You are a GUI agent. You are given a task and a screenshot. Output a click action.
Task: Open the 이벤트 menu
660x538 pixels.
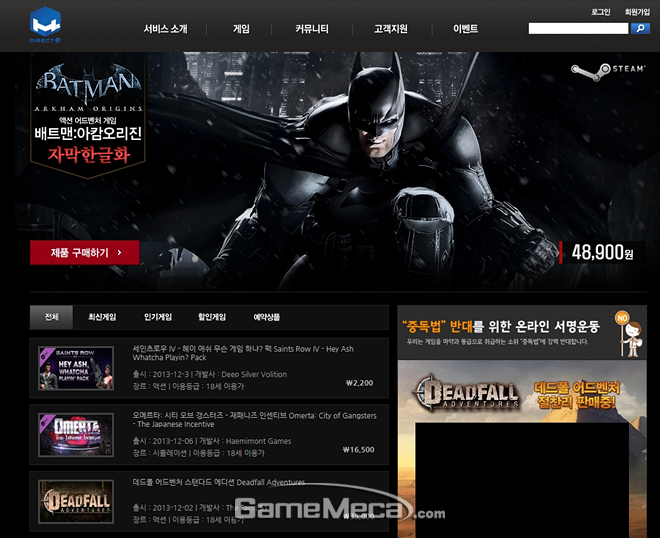(466, 29)
